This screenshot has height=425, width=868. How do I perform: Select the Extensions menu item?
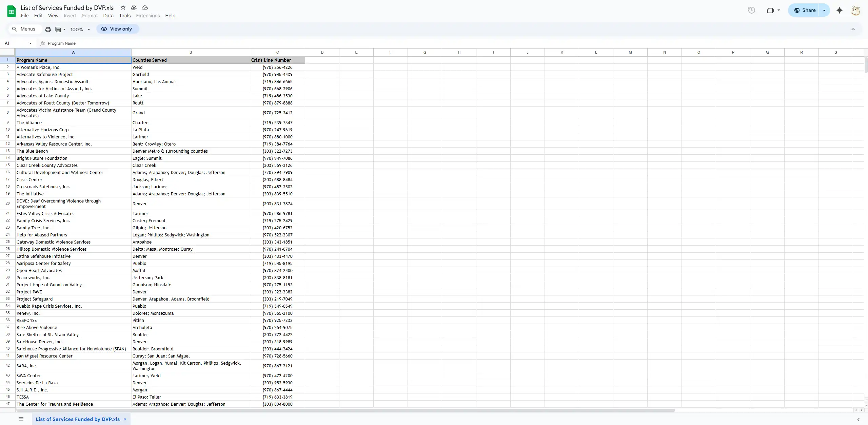[x=148, y=15]
